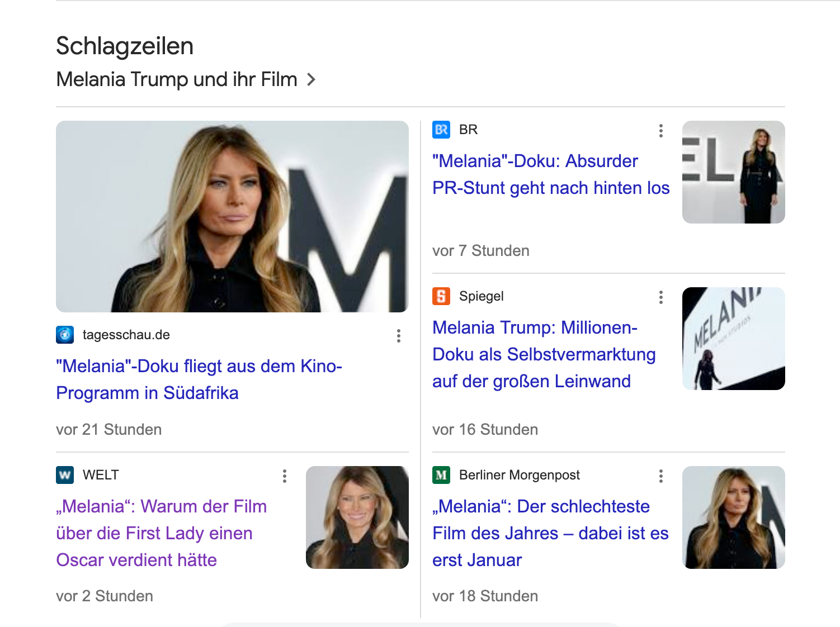Click the BR source logo icon

(x=441, y=130)
